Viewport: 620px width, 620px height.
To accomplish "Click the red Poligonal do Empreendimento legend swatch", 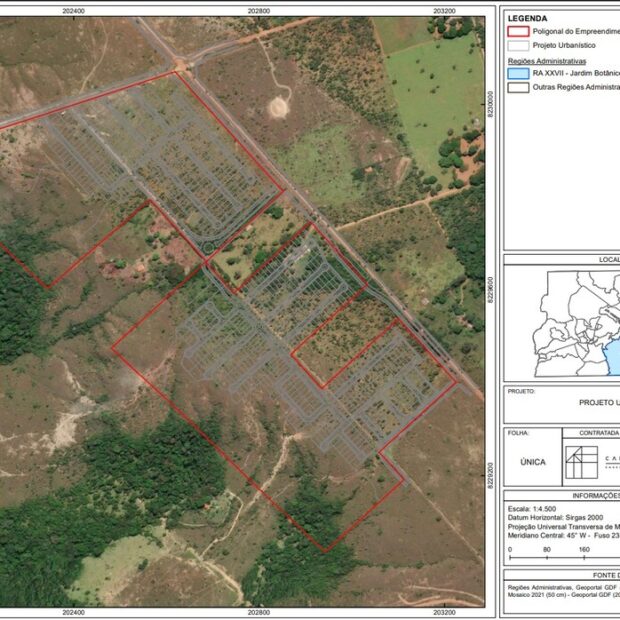I will [518, 31].
